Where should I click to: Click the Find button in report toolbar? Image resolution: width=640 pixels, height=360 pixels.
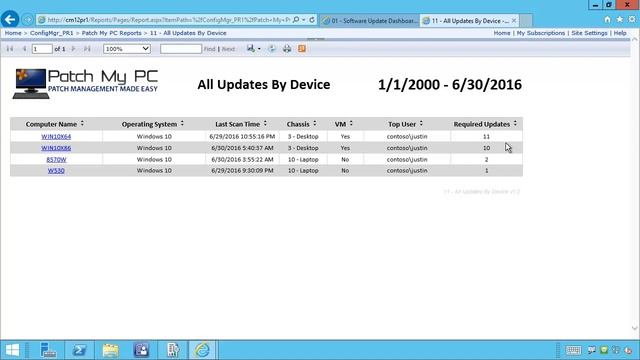pyautogui.click(x=209, y=49)
